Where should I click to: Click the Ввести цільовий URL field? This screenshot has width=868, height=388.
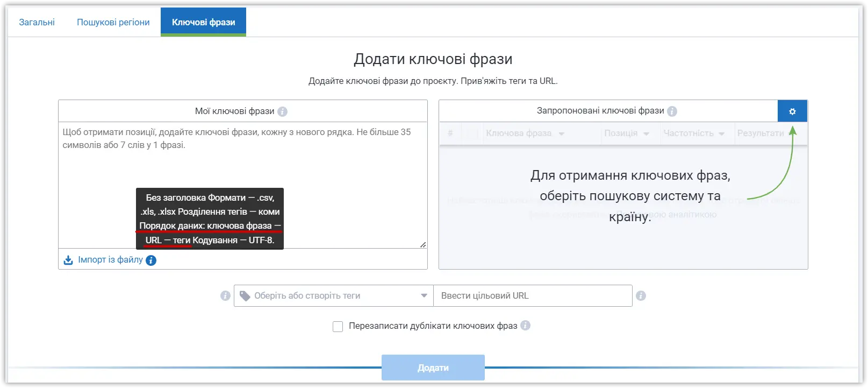533,295
